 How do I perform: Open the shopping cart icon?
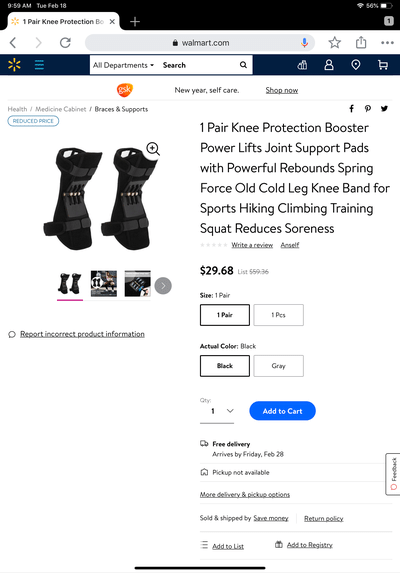point(382,65)
